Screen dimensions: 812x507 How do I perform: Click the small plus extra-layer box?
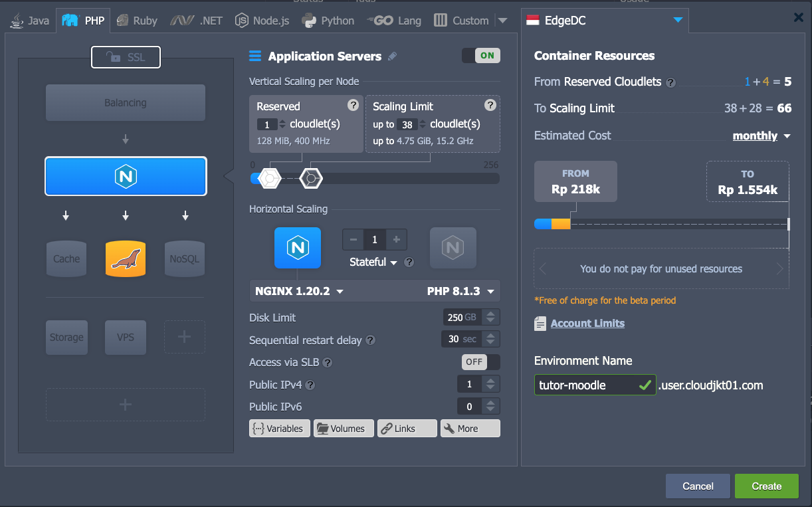click(185, 337)
